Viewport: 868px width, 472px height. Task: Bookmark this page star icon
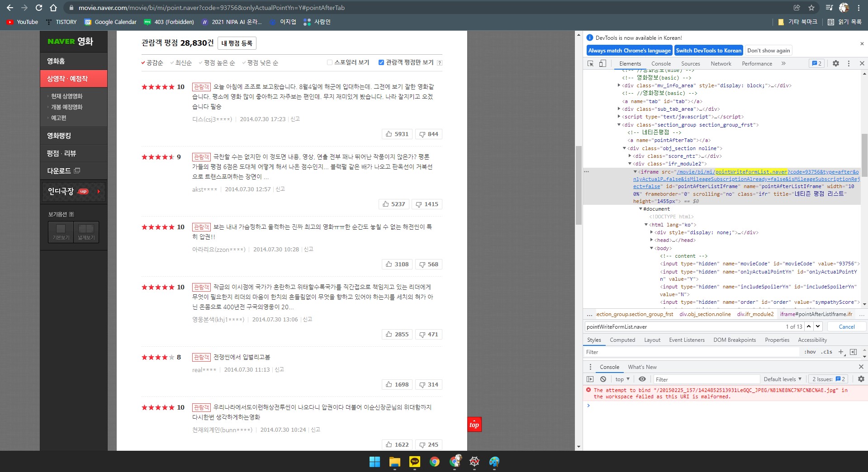pos(811,8)
